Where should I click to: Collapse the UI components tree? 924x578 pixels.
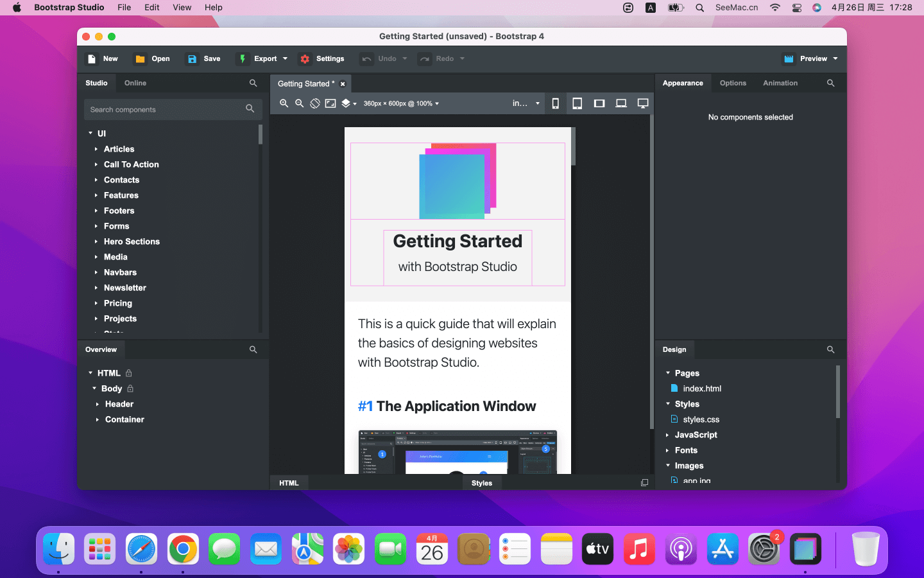(90, 134)
